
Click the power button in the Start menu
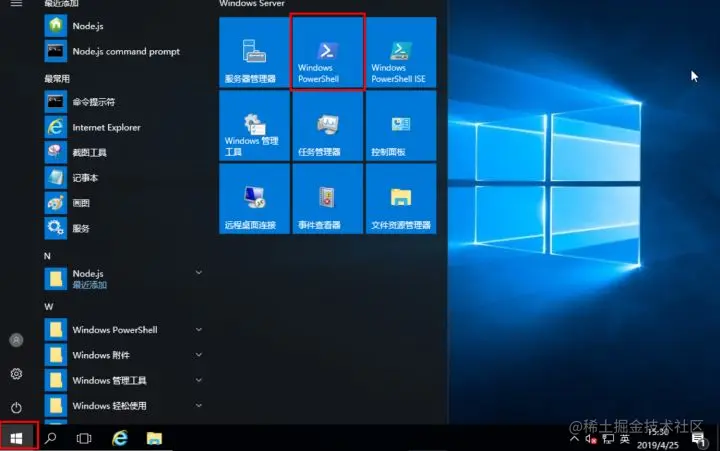coord(16,407)
